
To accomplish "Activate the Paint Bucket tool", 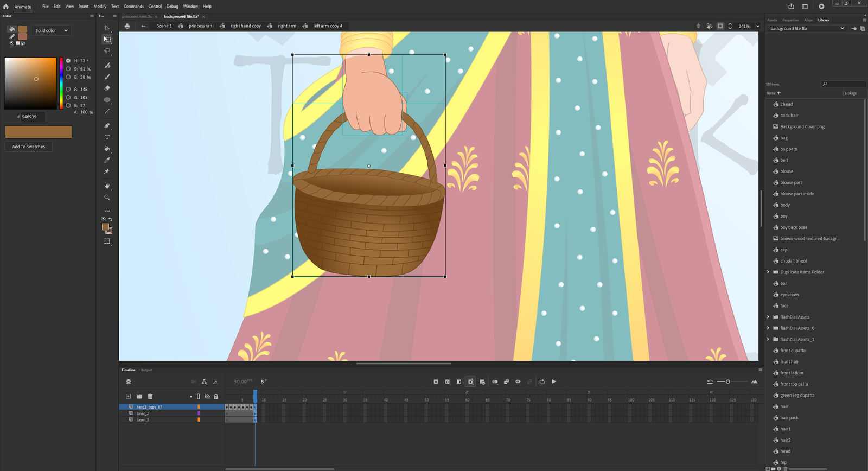I will [x=107, y=149].
